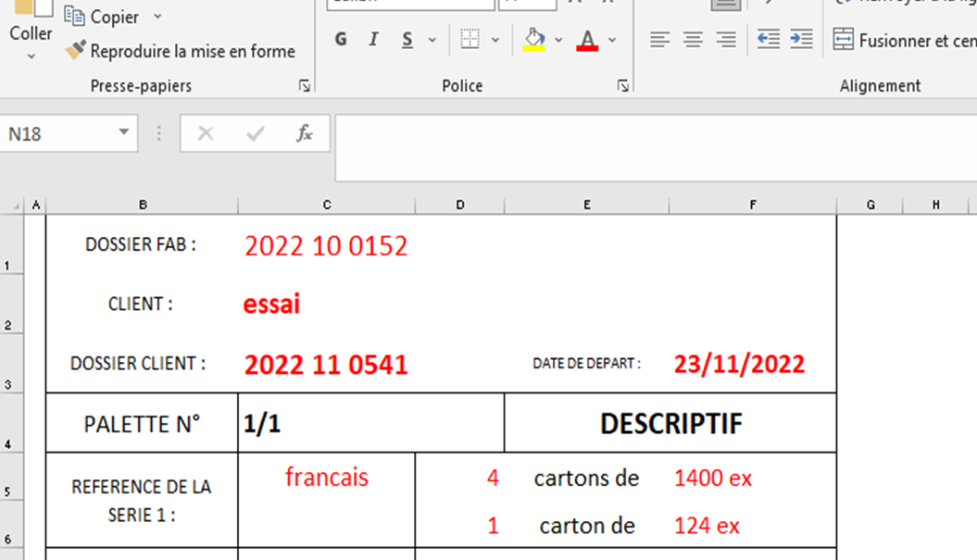Open the Copier dropdown arrow
This screenshot has height=560, width=977.
(x=157, y=17)
